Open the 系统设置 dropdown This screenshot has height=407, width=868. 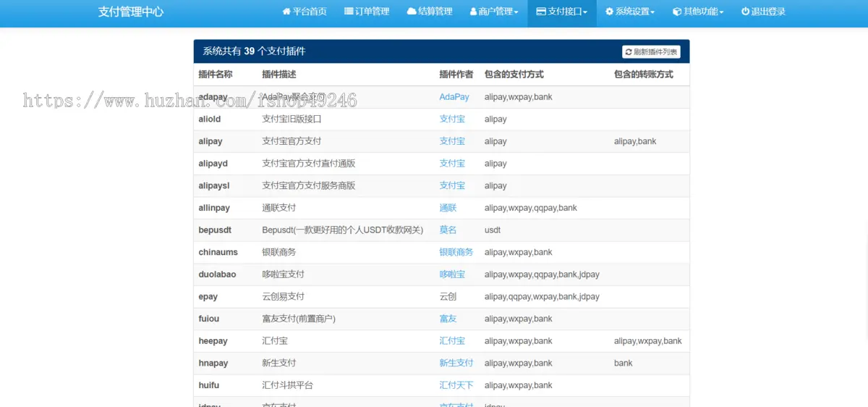(x=630, y=12)
